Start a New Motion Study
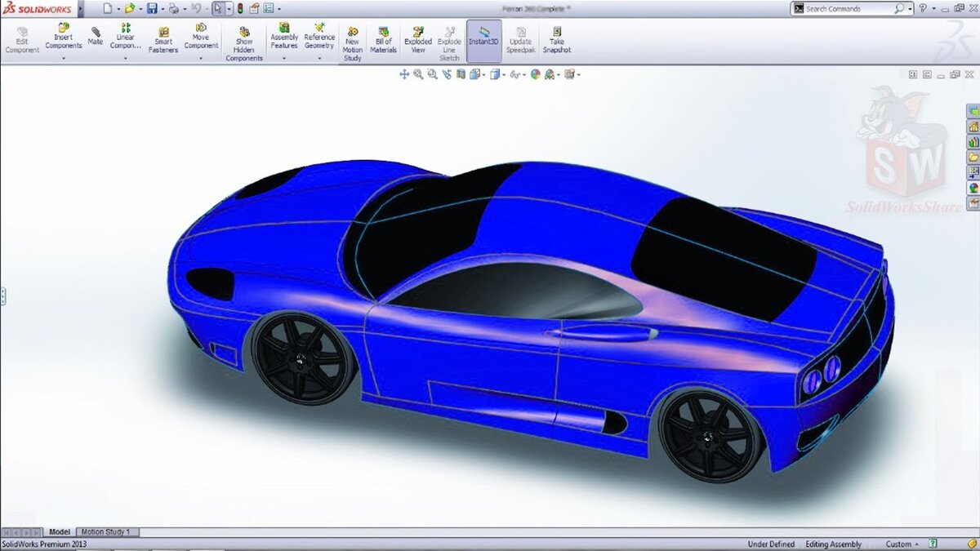The height and width of the screenshot is (551, 980). tap(353, 44)
